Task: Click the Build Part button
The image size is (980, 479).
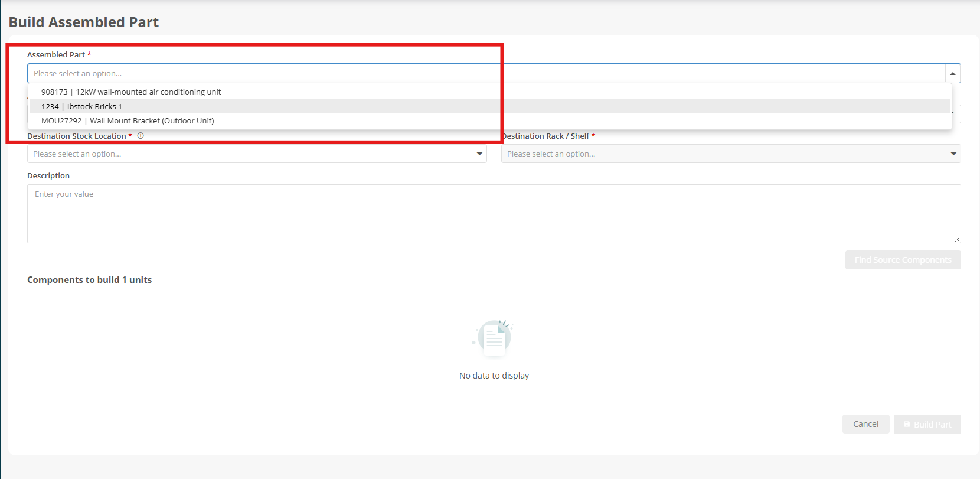Action: [927, 424]
